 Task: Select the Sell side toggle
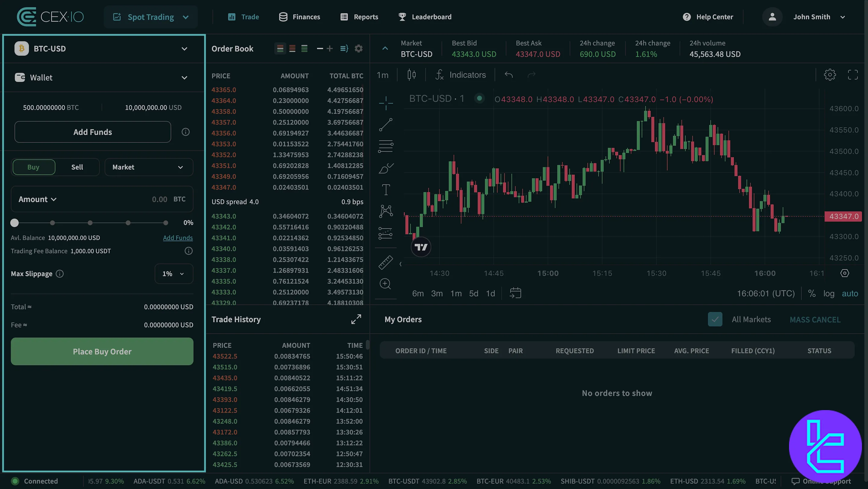pyautogui.click(x=77, y=167)
